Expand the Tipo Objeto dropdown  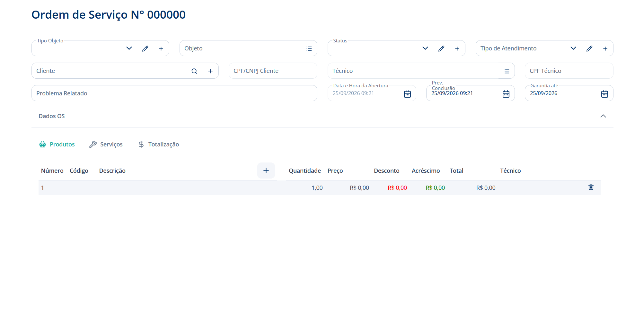pos(129,48)
